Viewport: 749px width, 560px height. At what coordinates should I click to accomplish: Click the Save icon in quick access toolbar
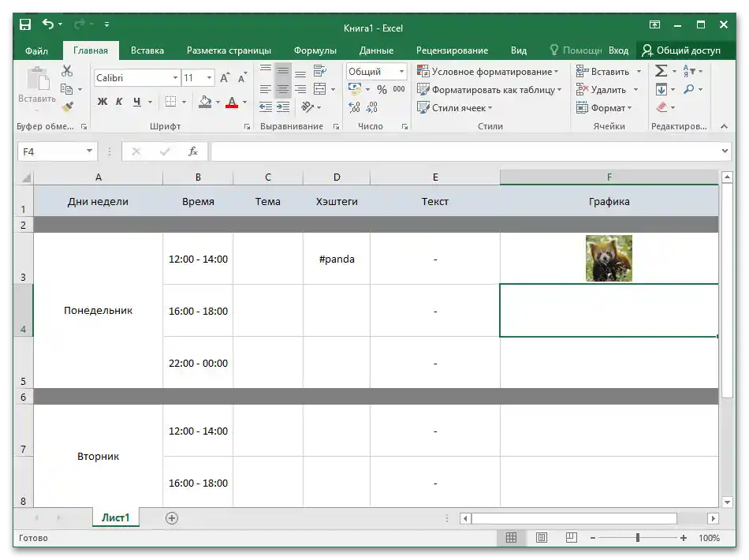tap(25, 24)
